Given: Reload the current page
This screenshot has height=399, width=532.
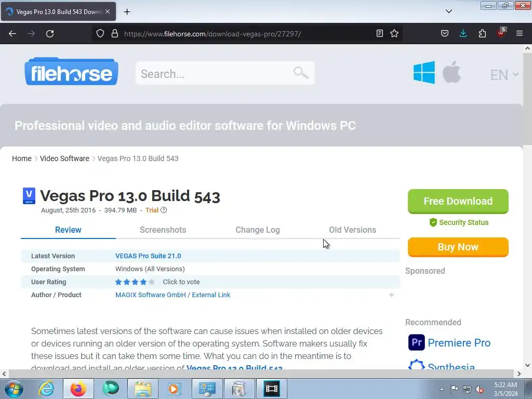Looking at the screenshot, I should click(x=50, y=34).
